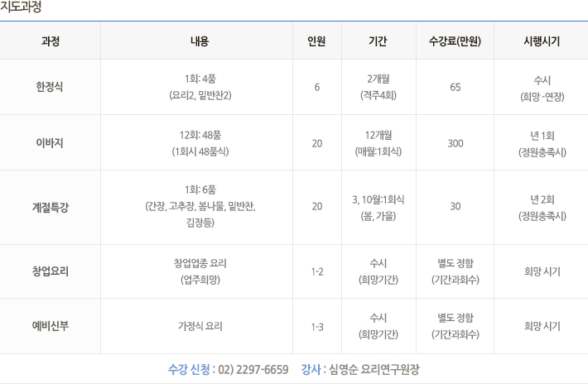Click the 강사 label text
Screen dimensions: 588x384
coord(311,370)
